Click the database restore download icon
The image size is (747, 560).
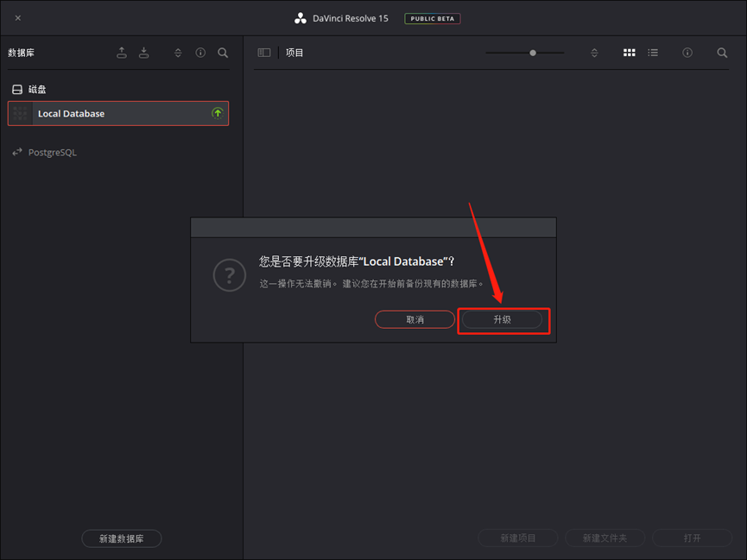pos(144,53)
